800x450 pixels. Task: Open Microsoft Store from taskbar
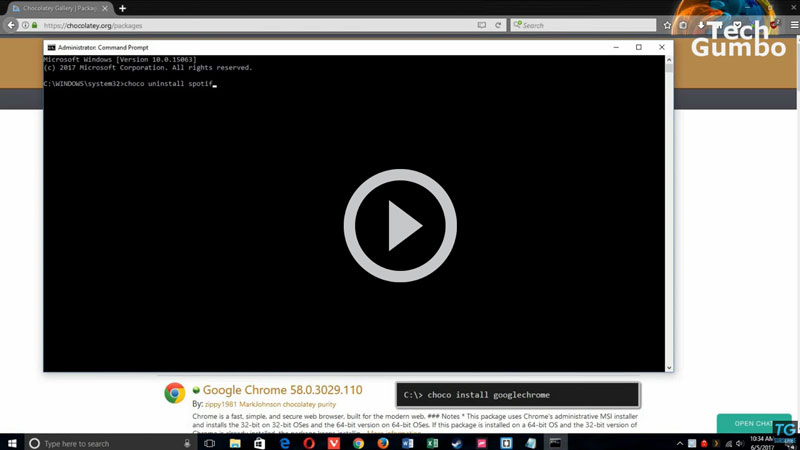260,443
